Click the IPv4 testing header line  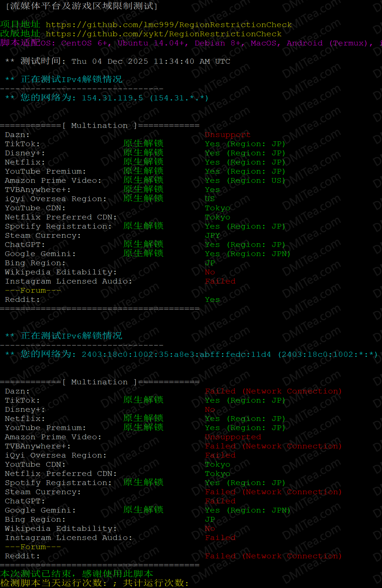click(x=71, y=79)
